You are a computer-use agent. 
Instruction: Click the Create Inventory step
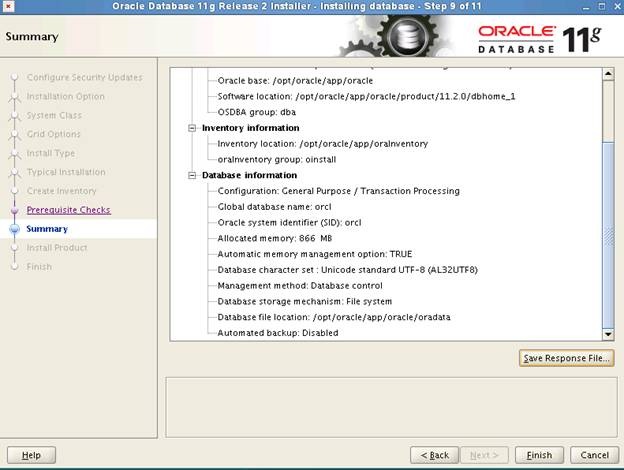61,191
